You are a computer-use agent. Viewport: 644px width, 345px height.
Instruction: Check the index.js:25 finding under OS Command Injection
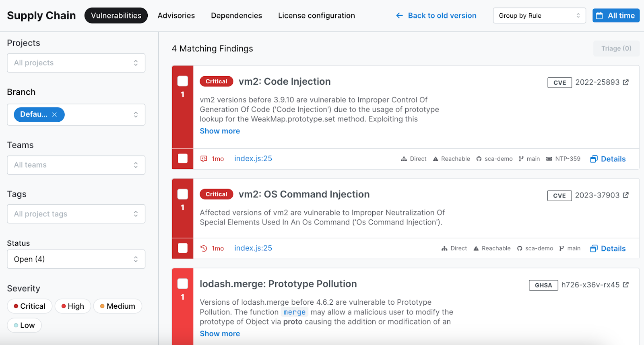(183, 248)
